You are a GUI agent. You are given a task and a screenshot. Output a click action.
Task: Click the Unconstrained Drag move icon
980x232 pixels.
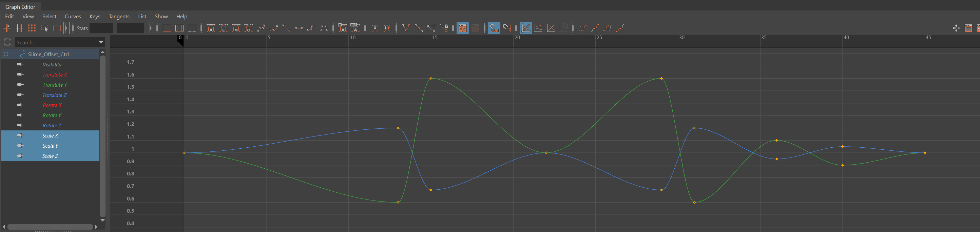[x=956, y=28]
